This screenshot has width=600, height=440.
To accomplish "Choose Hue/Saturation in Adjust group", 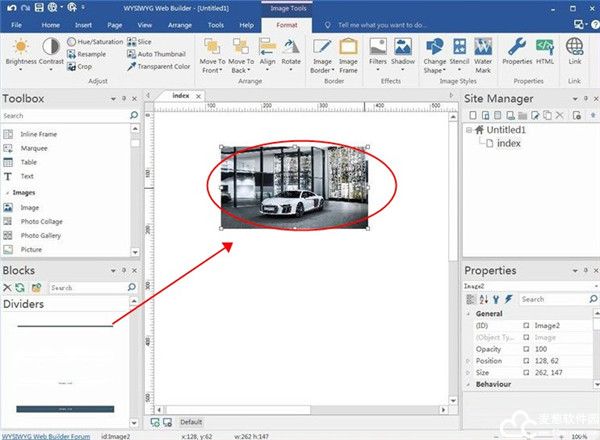I will (x=95, y=42).
